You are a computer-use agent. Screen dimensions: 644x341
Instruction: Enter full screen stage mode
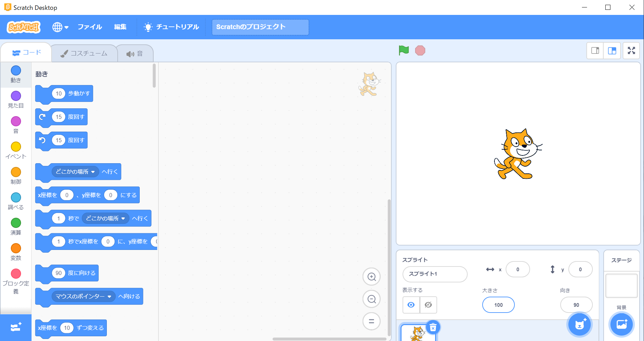pos(631,51)
